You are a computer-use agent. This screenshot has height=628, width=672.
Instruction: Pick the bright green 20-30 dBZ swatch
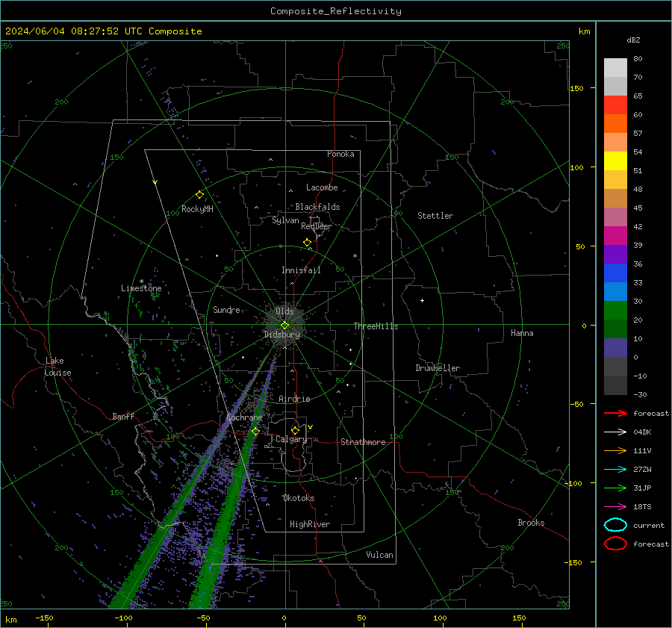[x=615, y=311]
